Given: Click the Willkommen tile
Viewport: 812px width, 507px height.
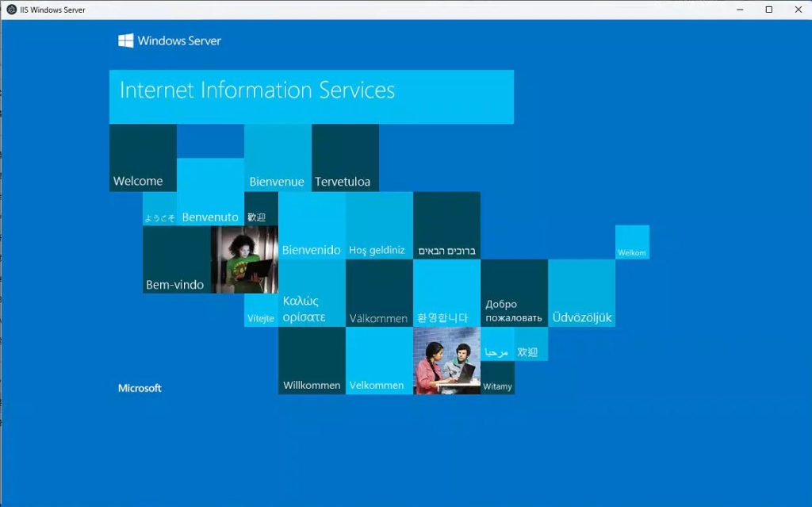Looking at the screenshot, I should [312, 361].
